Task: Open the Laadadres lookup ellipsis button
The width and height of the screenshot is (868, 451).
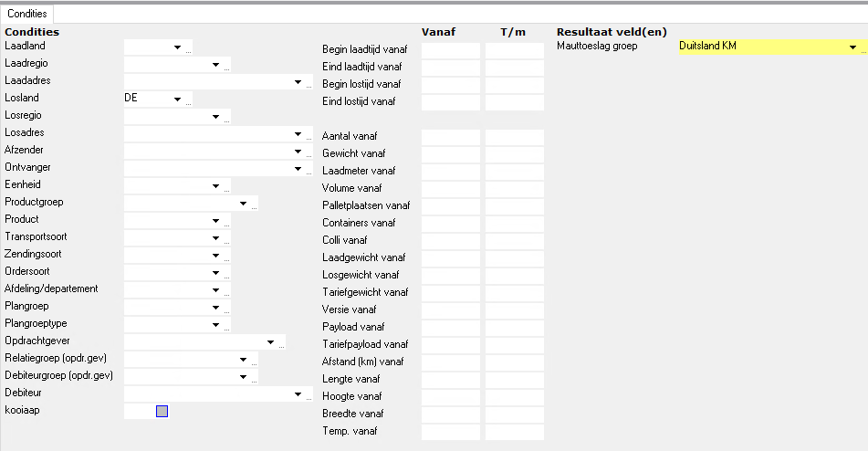Action: click(309, 85)
